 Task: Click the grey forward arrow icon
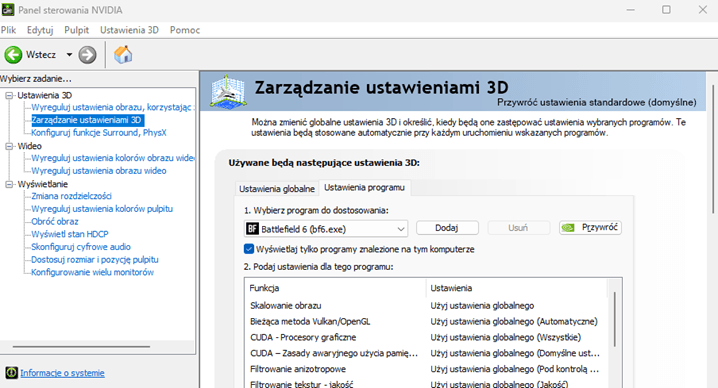pyautogui.click(x=87, y=55)
